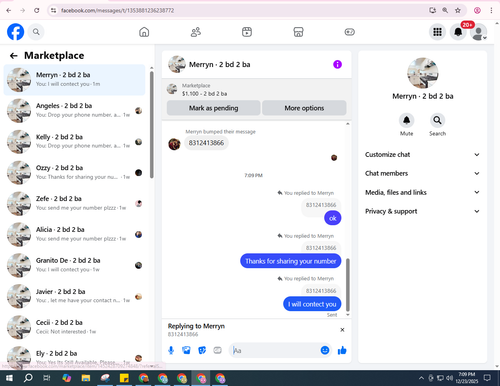Expand Customize chat section
The image size is (500, 386).
pos(422,155)
